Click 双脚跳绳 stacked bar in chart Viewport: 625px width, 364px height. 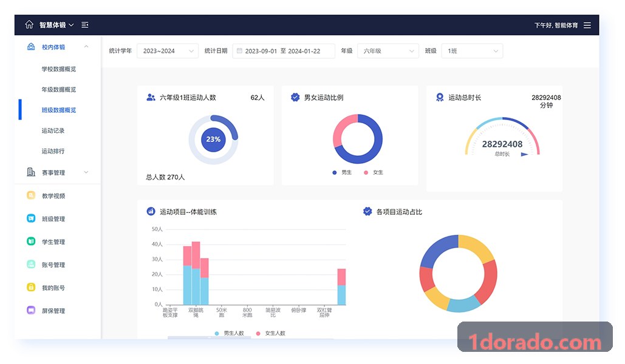[x=196, y=273]
